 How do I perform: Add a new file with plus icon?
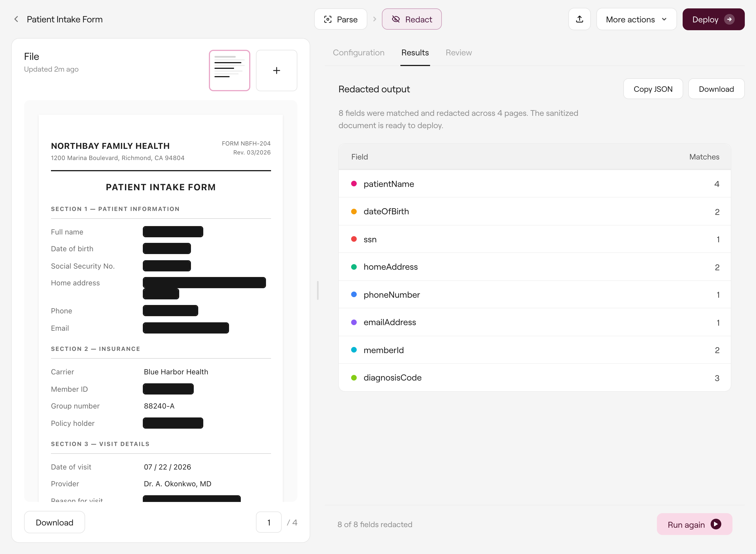click(276, 71)
